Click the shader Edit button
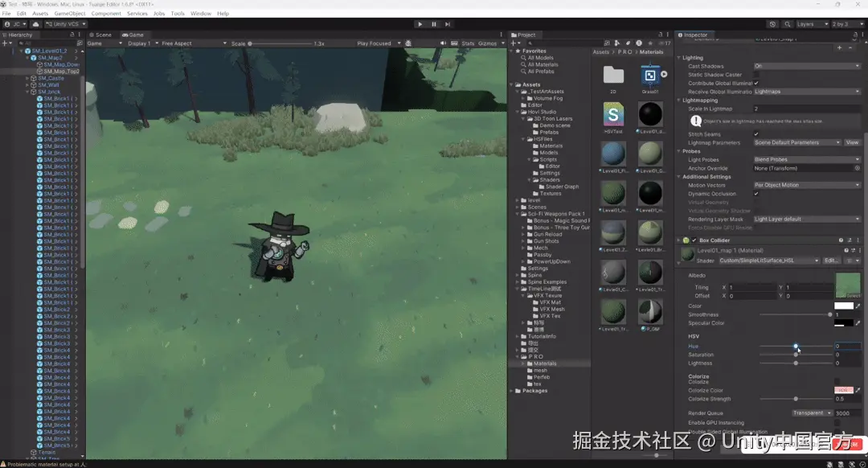The image size is (868, 468). (x=831, y=261)
